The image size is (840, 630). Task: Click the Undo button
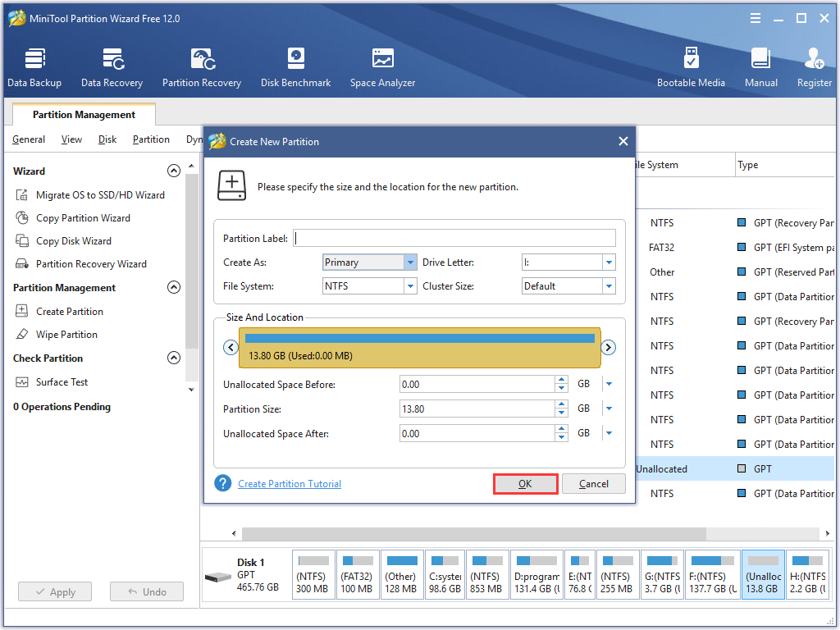click(147, 592)
